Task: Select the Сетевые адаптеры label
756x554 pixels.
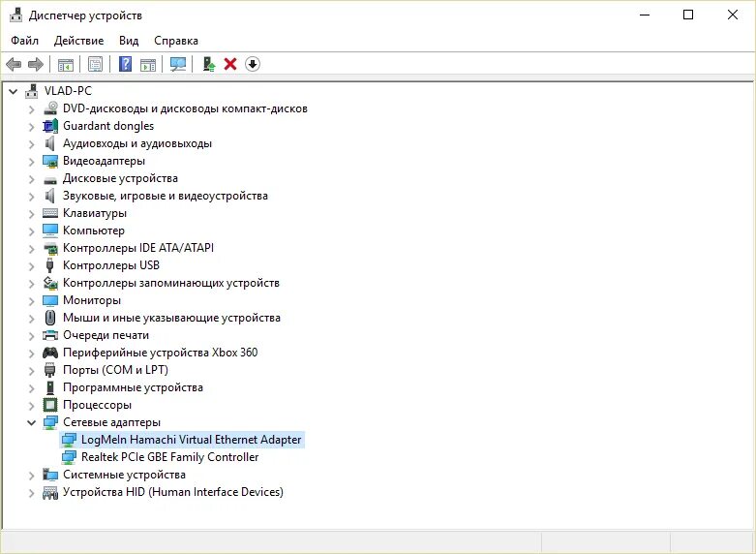Action: coord(111,422)
